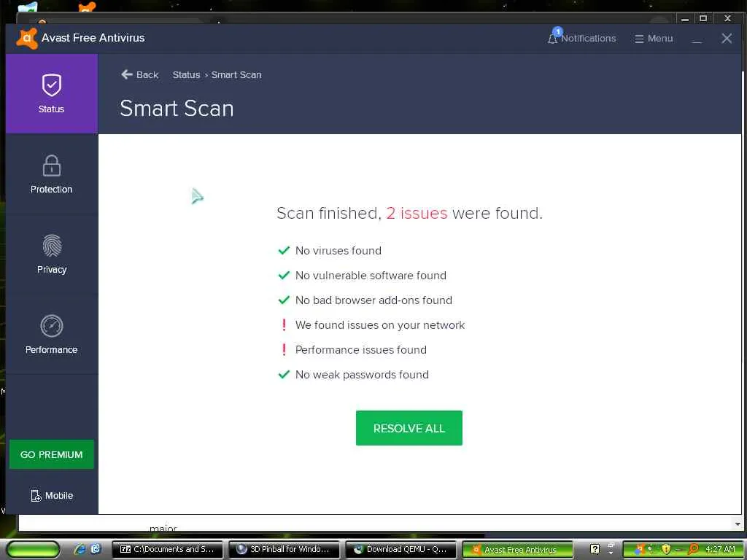Switch to 3D Pinball taskbar window
Screen dimensions: 747x560
[285, 549]
